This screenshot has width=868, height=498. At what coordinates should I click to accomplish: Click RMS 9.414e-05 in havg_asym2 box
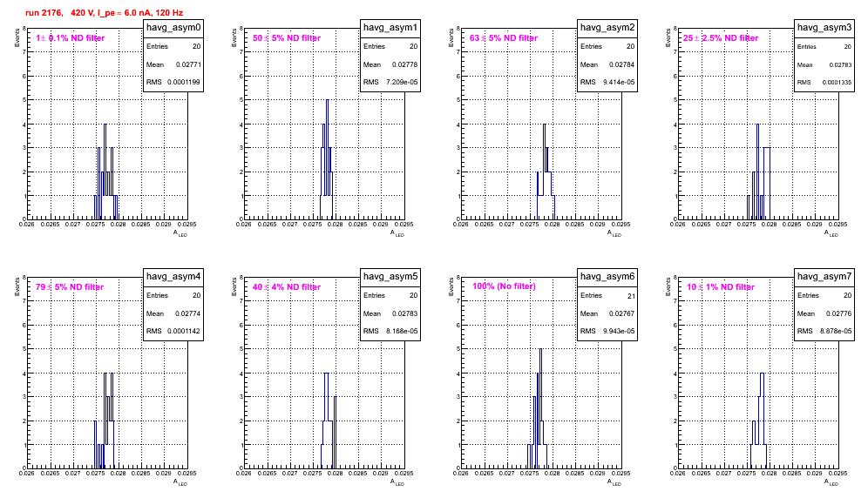607,83
